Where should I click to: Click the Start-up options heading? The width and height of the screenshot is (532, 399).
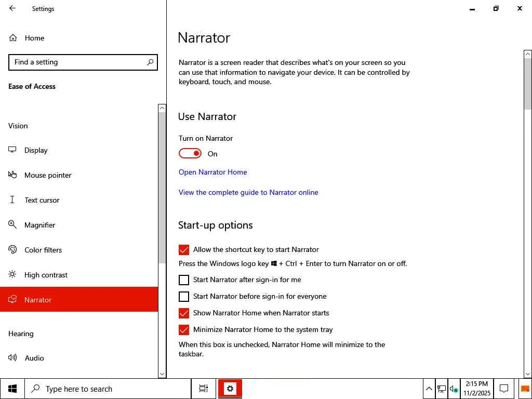[x=216, y=225]
